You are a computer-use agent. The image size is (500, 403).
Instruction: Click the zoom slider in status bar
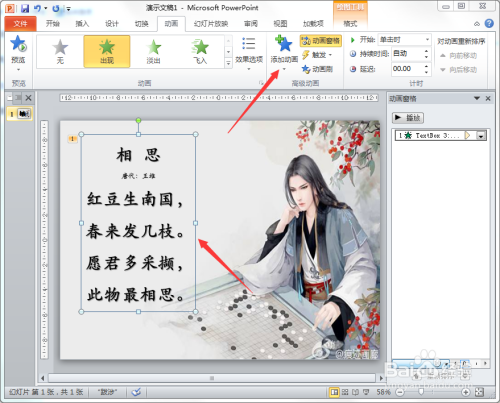coord(421,392)
